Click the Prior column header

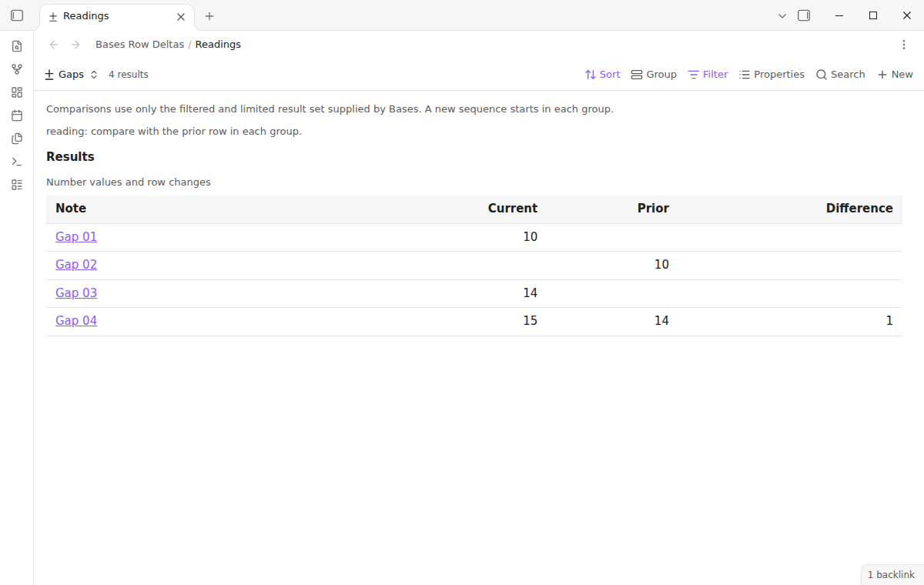pos(653,209)
